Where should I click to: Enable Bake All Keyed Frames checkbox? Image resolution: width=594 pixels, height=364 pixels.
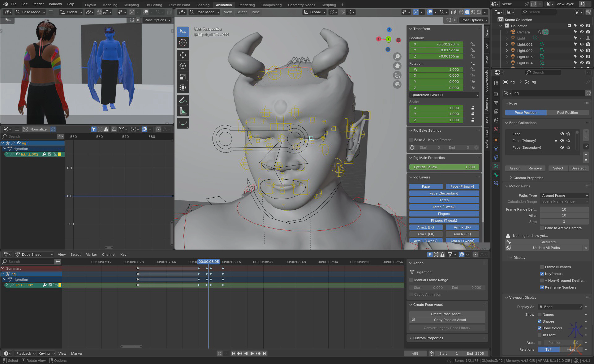[x=411, y=140]
